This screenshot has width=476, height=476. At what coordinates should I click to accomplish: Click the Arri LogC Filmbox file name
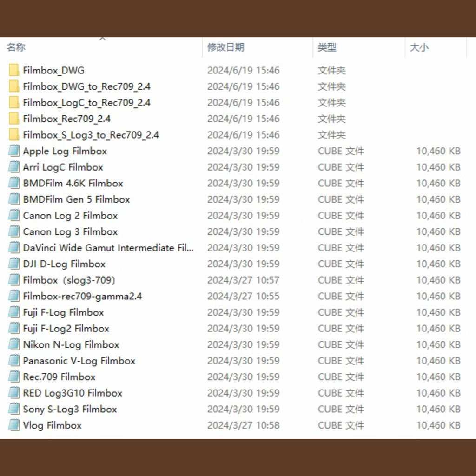click(x=63, y=167)
